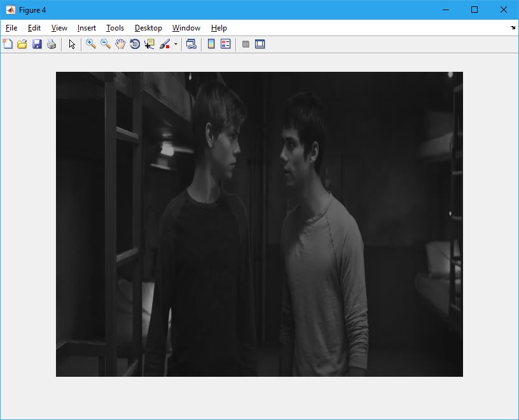Image resolution: width=519 pixels, height=420 pixels.
Task: Toggle the Brush data tool
Action: (x=164, y=44)
